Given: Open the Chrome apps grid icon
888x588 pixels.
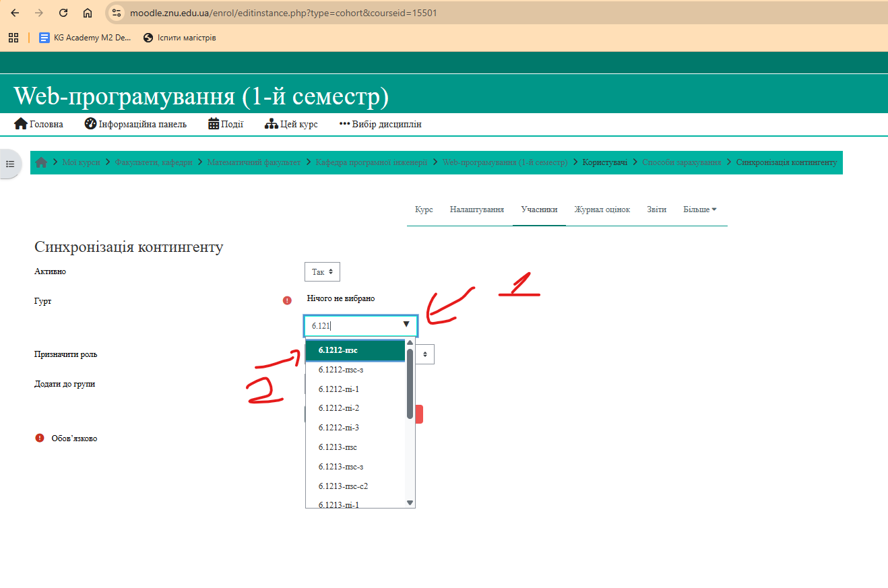Looking at the screenshot, I should 13,38.
